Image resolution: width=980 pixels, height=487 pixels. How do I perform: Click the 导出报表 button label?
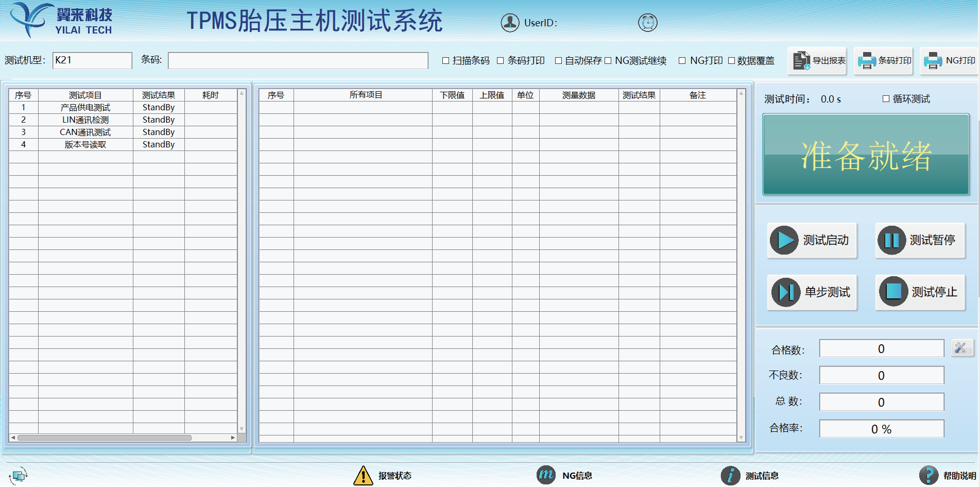pos(829,61)
